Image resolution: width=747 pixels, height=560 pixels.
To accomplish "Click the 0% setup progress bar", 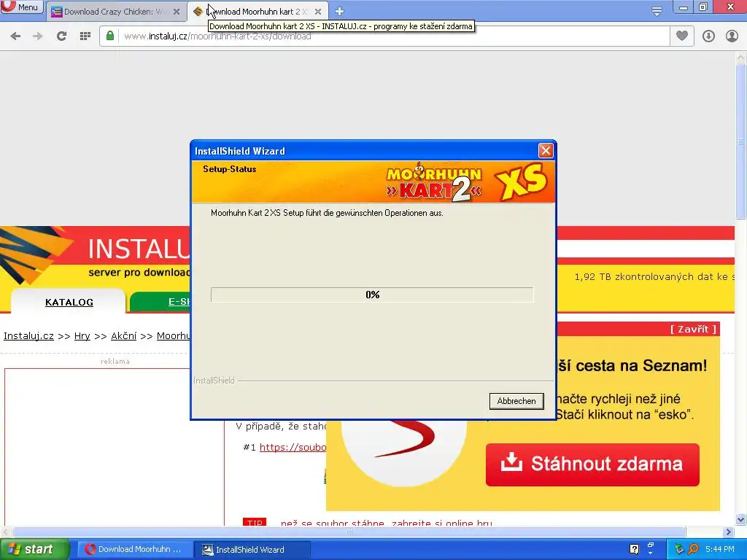I will (372, 295).
